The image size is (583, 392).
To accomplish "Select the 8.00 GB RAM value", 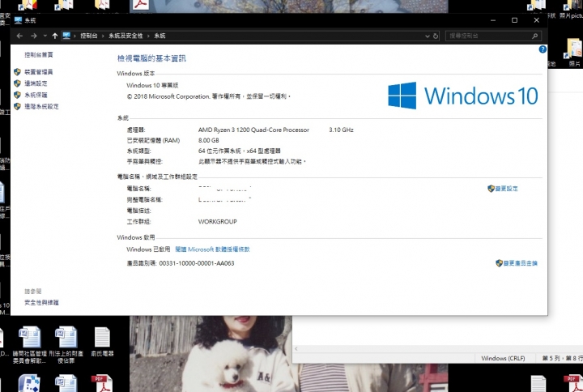I will click(x=209, y=140).
